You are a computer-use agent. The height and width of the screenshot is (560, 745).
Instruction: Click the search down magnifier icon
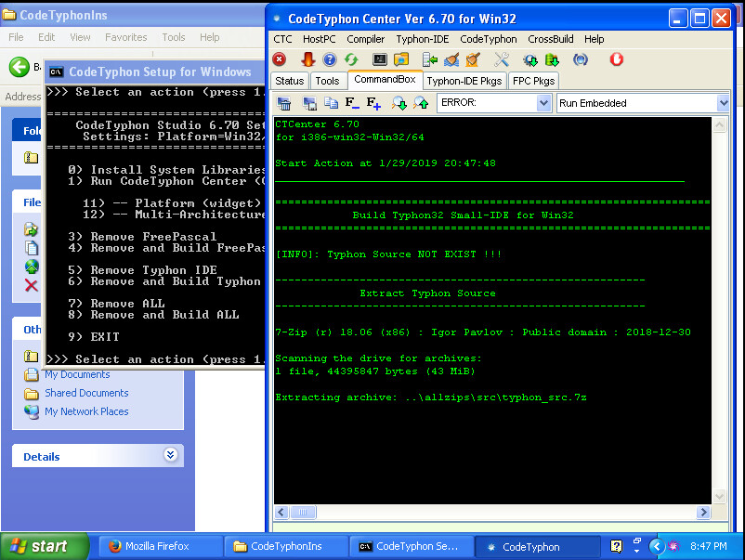click(x=399, y=103)
